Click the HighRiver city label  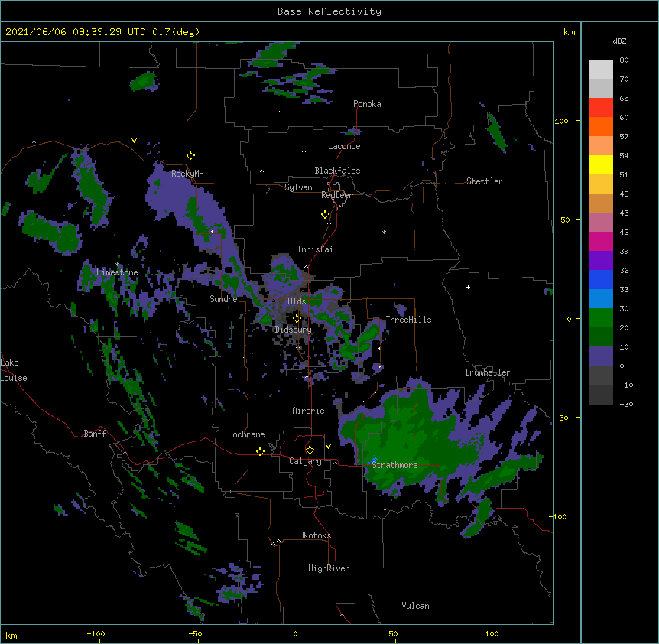coord(329,568)
